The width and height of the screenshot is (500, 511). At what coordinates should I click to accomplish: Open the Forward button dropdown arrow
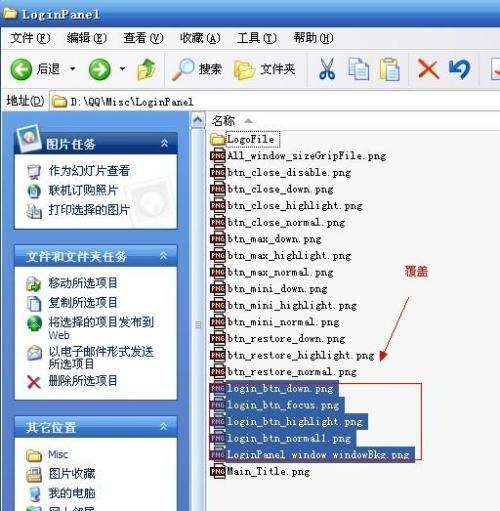coord(122,69)
